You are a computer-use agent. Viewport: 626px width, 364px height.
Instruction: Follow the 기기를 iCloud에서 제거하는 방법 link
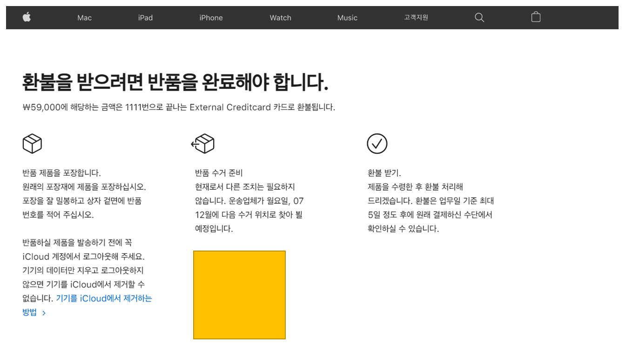point(87,305)
